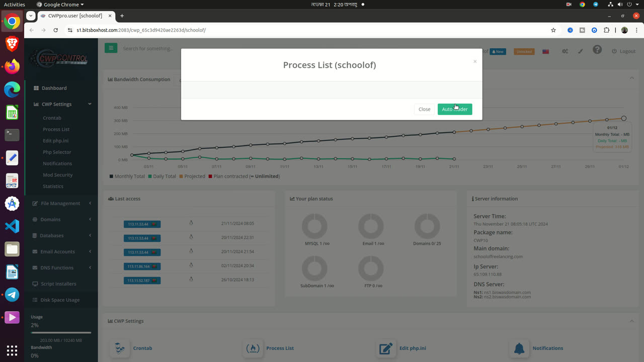
Task: Close the Process List dialog with Close button
Action: coord(424,109)
